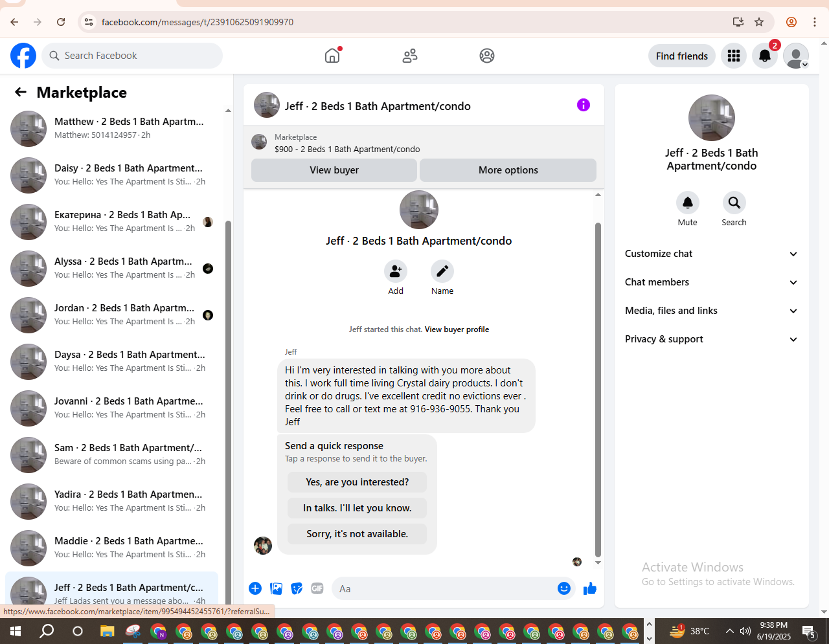
Task: Open the Groups icon in top navigation
Action: click(487, 56)
